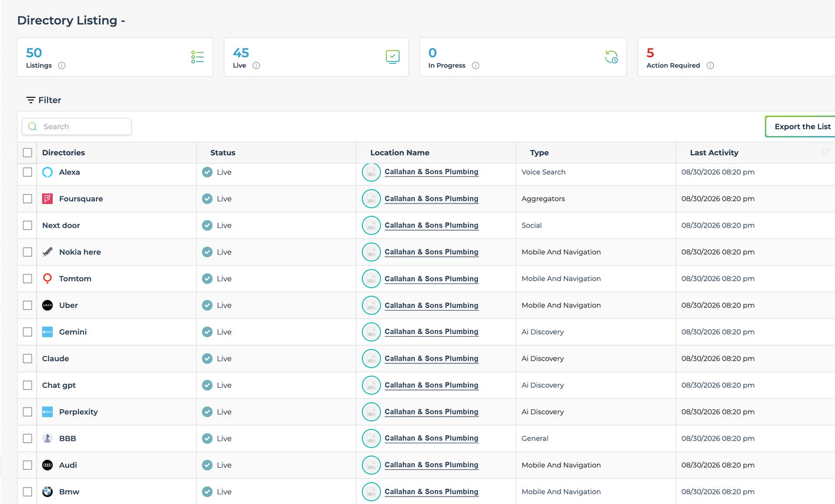Click the Export the List button
The height and width of the screenshot is (504, 835).
coord(801,127)
